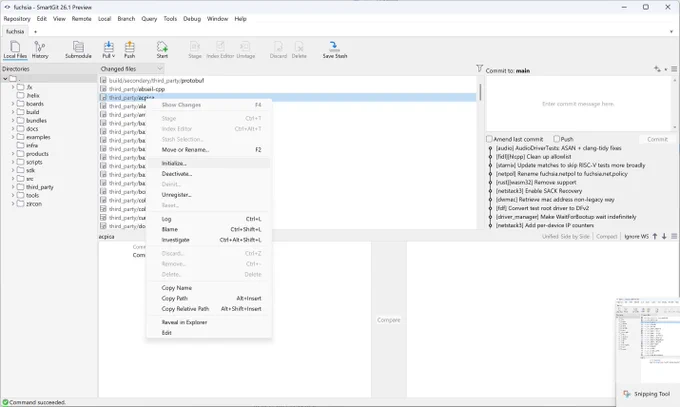
Task: Choose Deactivate... from context menu
Action: point(209,174)
